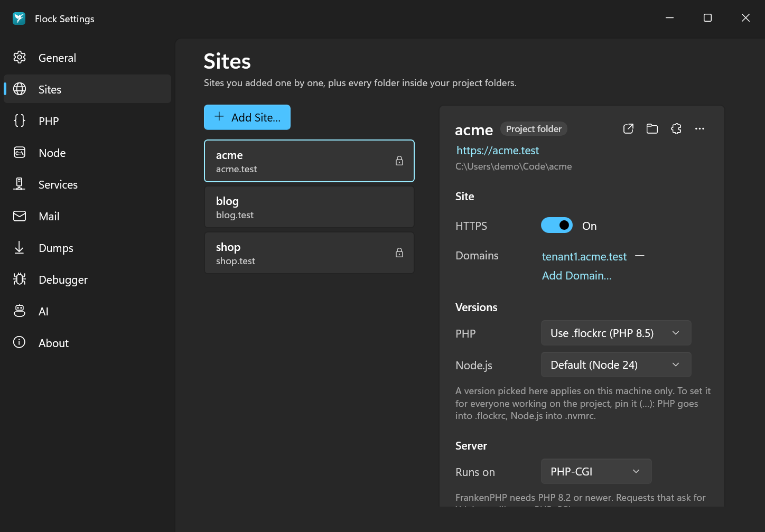Click the Flock app logo
This screenshot has width=765, height=532.
(x=19, y=18)
